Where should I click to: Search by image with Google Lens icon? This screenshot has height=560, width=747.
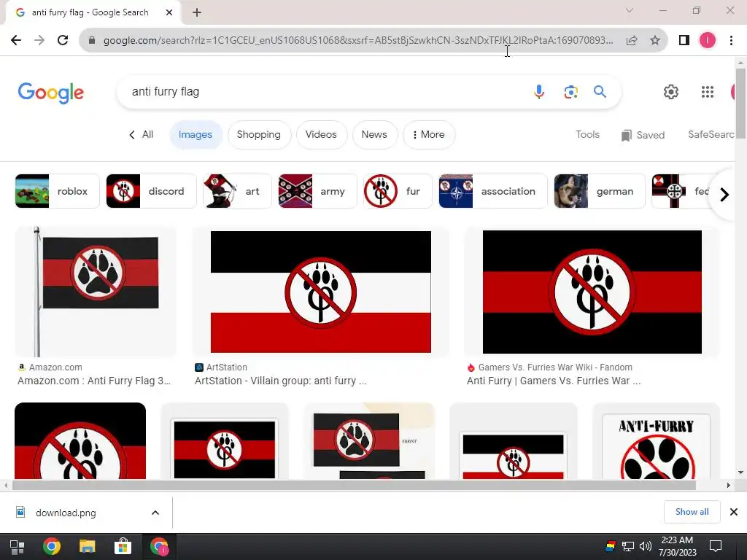pyautogui.click(x=570, y=91)
